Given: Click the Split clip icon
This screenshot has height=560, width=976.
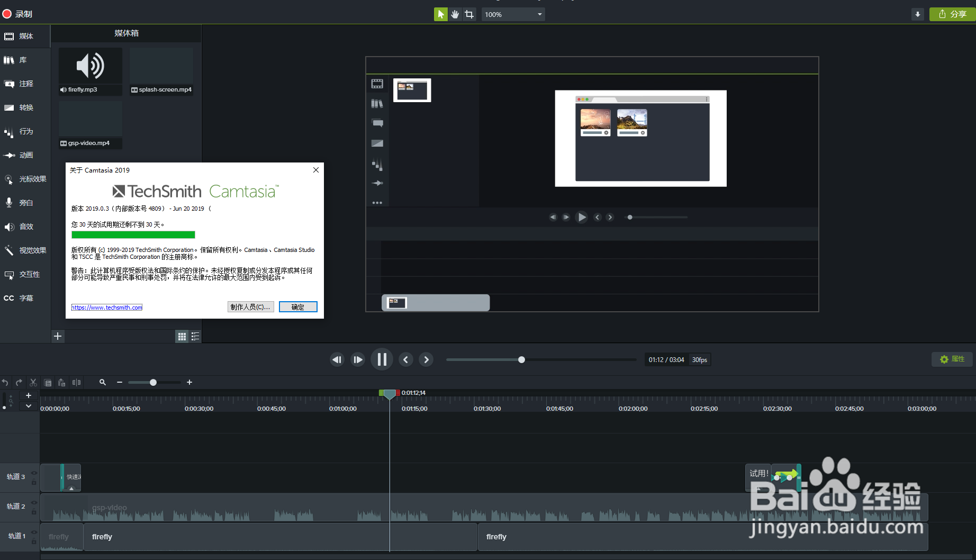Looking at the screenshot, I should 76,382.
